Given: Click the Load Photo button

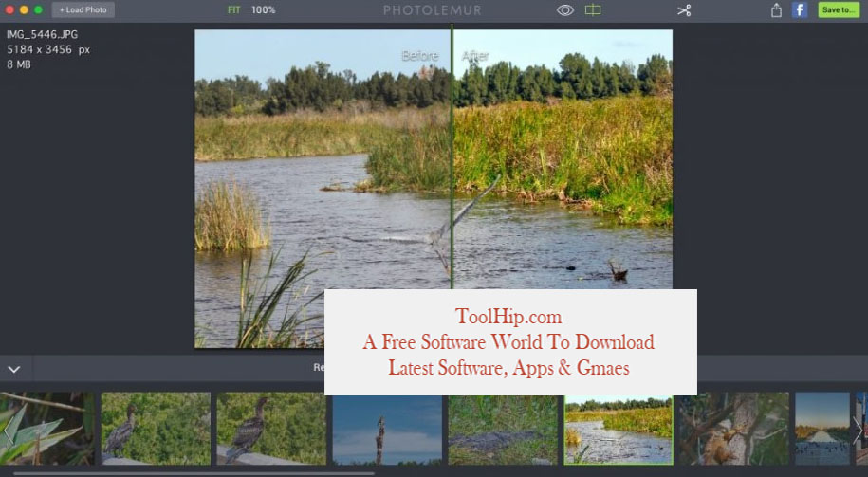Looking at the screenshot, I should pyautogui.click(x=83, y=10).
